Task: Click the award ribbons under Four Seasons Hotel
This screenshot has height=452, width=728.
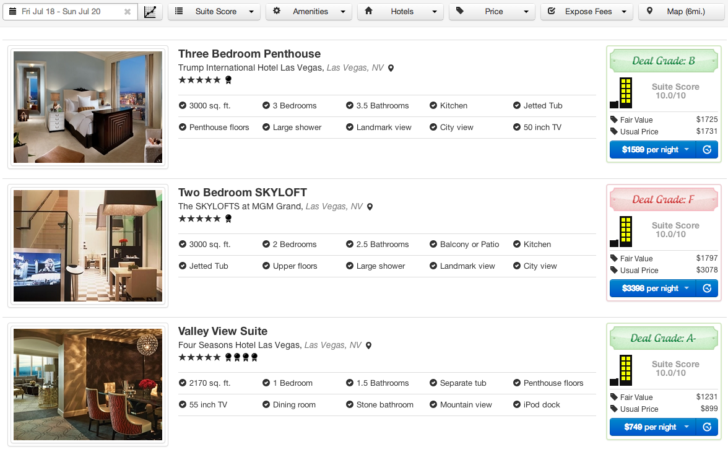Action: point(241,358)
